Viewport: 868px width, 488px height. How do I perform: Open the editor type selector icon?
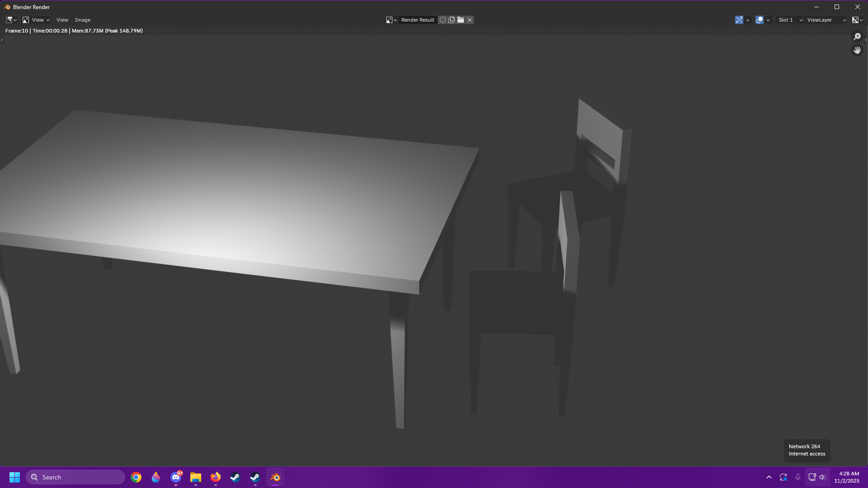[11, 20]
